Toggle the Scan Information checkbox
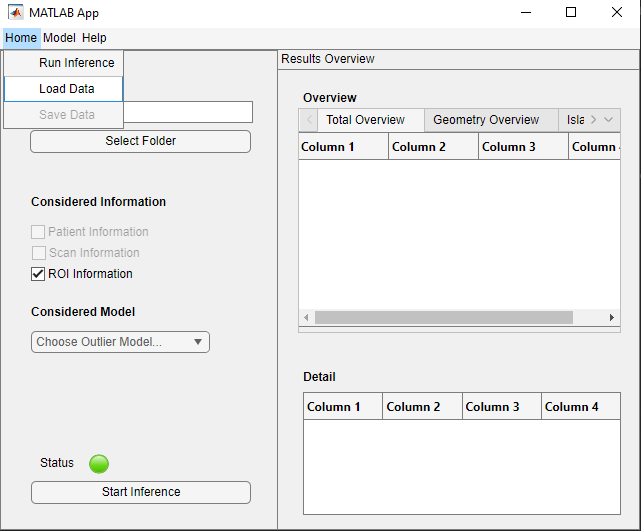The image size is (641, 531). pyautogui.click(x=40, y=253)
